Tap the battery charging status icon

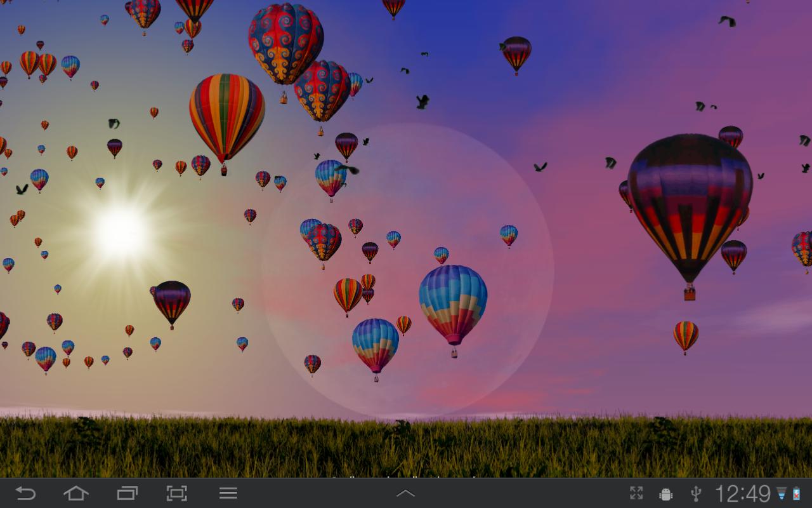coord(796,493)
